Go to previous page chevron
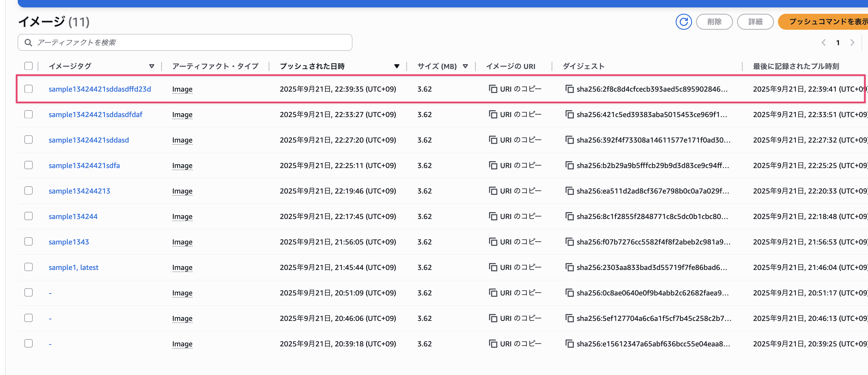Image resolution: width=868 pixels, height=375 pixels. tap(824, 43)
